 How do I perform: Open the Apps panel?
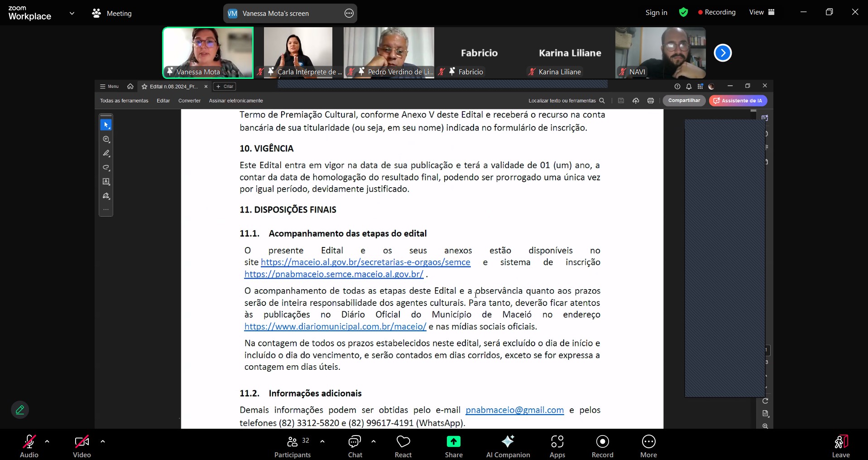click(557, 446)
